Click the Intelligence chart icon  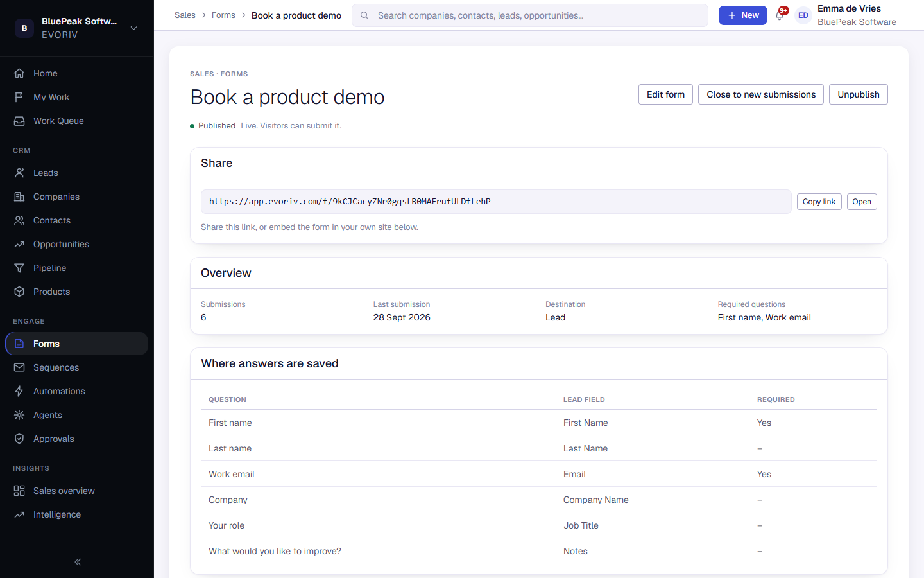point(19,514)
